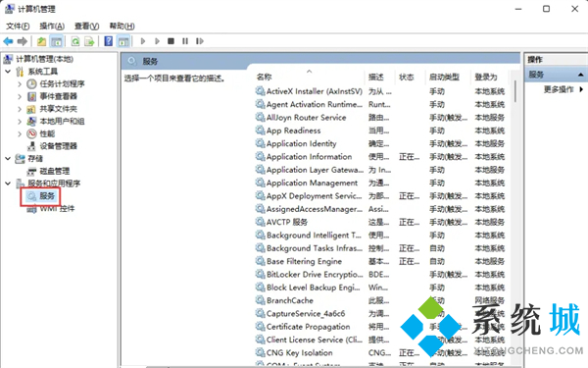Viewport: 588px width, 368px height.
Task: Expand the 任务计划程序 node chevron
Action: [x=20, y=83]
